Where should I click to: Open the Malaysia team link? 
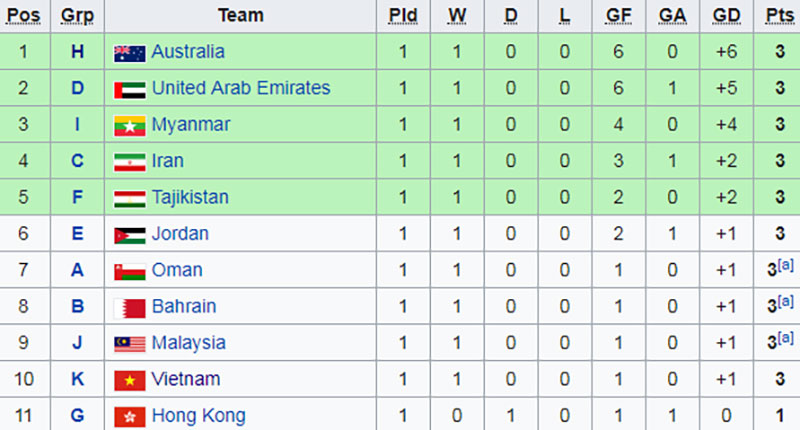(x=189, y=343)
